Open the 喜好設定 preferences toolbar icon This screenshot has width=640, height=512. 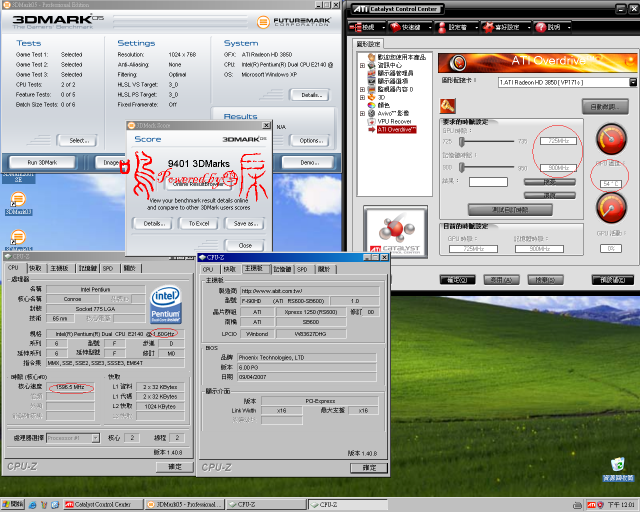tap(488, 27)
